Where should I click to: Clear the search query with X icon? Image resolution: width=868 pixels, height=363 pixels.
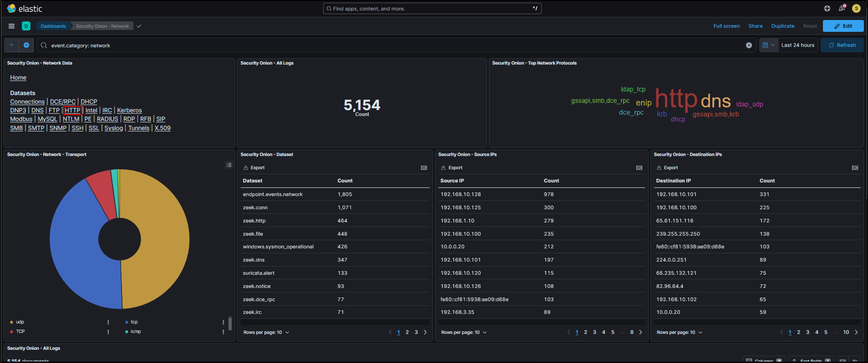pyautogui.click(x=749, y=45)
